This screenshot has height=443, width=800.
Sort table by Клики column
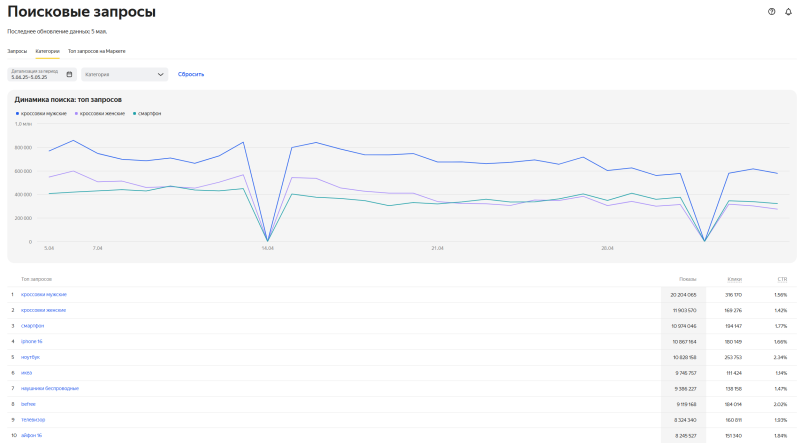735,279
